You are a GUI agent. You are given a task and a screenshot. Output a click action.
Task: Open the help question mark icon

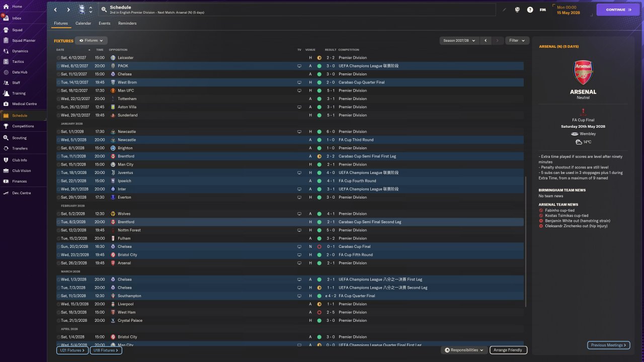tap(530, 10)
